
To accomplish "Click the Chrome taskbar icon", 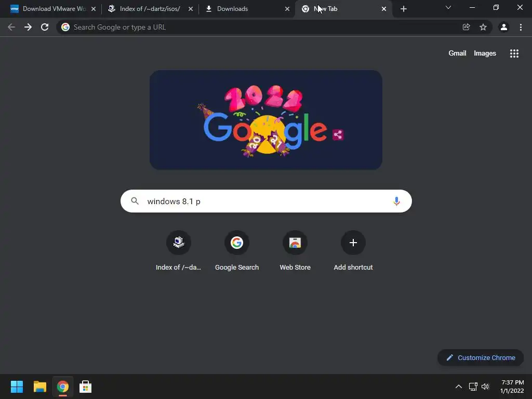I will click(62, 387).
